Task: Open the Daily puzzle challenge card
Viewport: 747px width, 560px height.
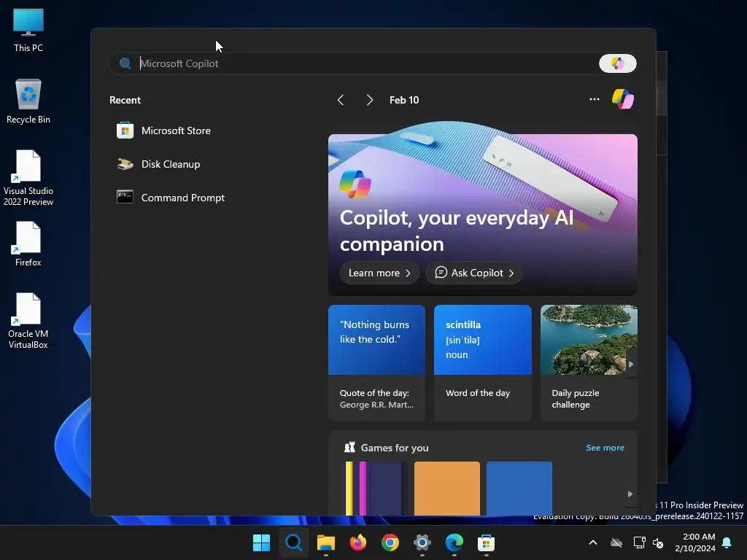Action: tap(589, 363)
